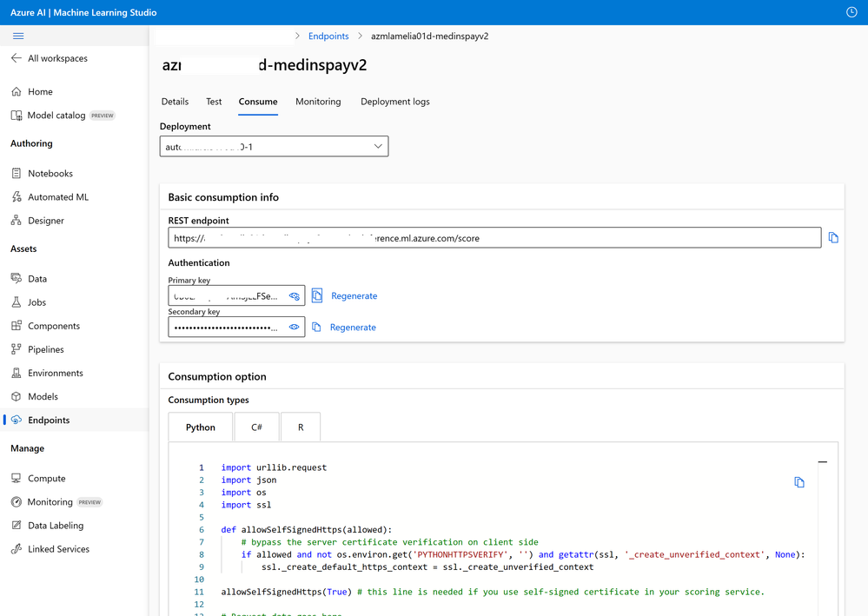
Task: Copy the Python code snippet
Action: point(798,482)
